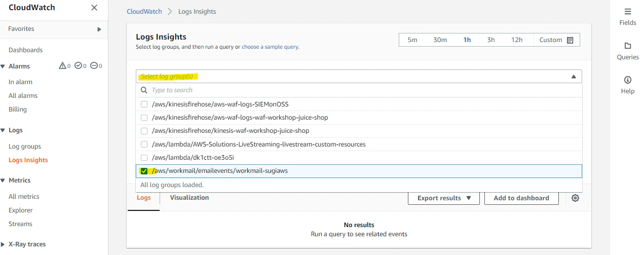Open In alarm sidebar link
The height and width of the screenshot is (255, 644).
(20, 82)
